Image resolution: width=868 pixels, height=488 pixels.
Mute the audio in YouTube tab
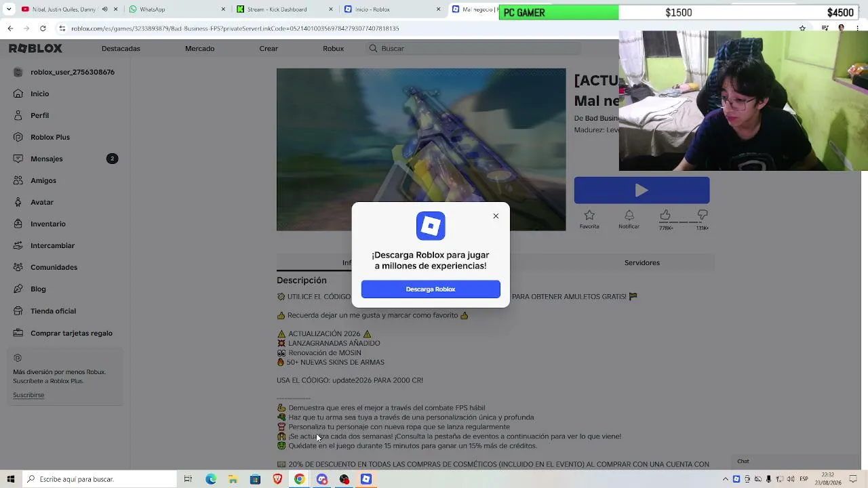click(x=104, y=9)
